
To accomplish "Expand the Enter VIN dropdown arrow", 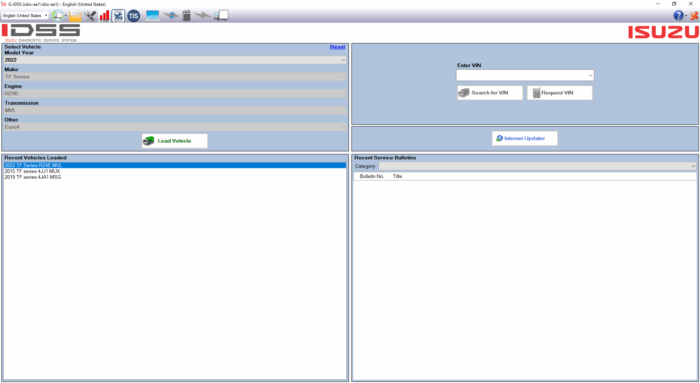I will (x=591, y=75).
